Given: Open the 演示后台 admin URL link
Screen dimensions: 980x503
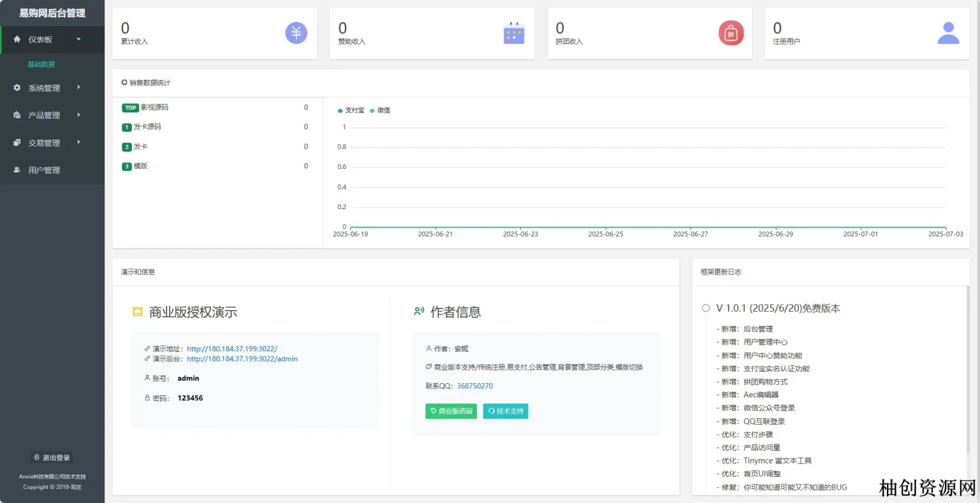Looking at the screenshot, I should pos(242,359).
